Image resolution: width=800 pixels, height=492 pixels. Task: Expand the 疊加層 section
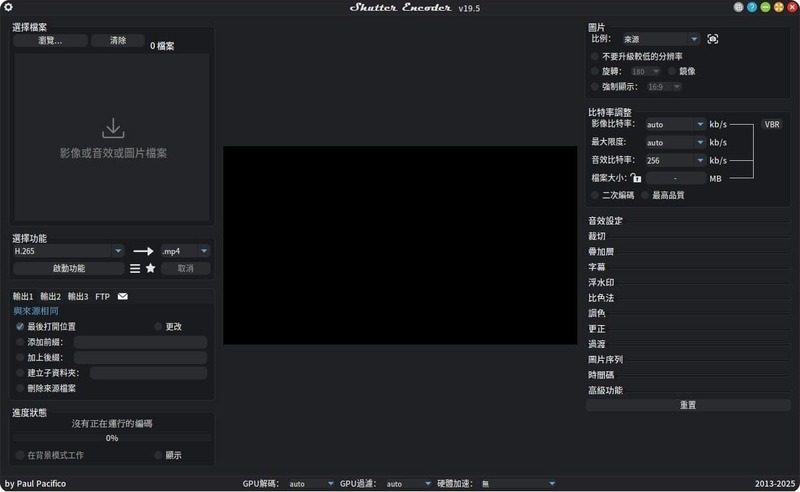tap(601, 252)
